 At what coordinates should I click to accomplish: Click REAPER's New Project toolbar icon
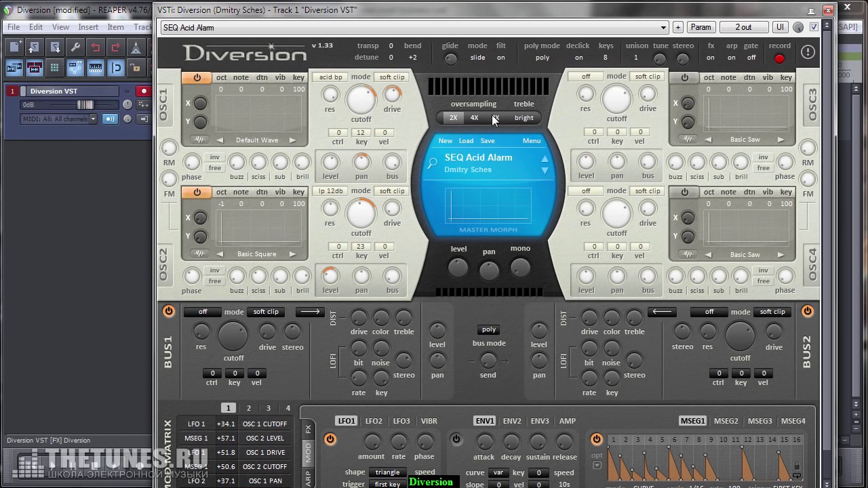14,47
